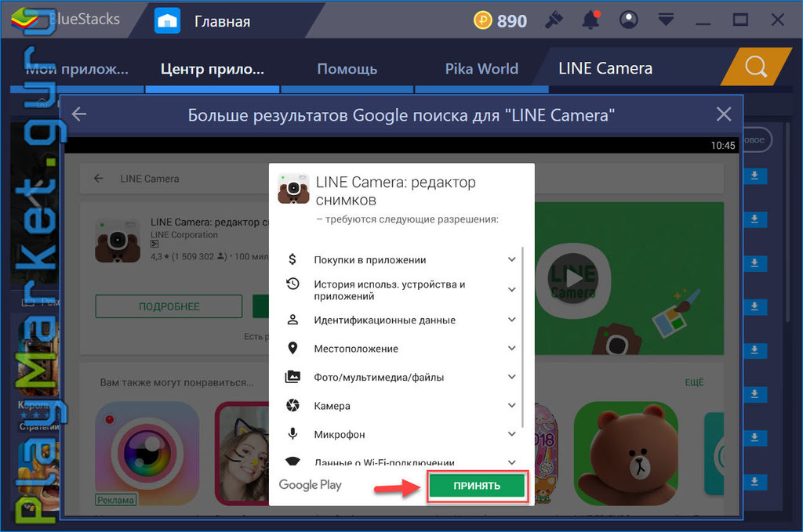Expand 'Покупки в приложении' permission
803x532 pixels.
pos(511,259)
